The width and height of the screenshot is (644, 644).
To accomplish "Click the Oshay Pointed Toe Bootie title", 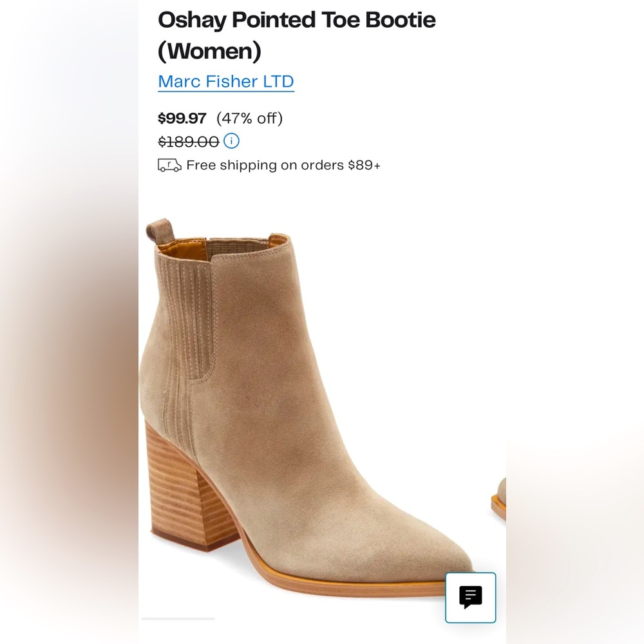I will coord(297,20).
